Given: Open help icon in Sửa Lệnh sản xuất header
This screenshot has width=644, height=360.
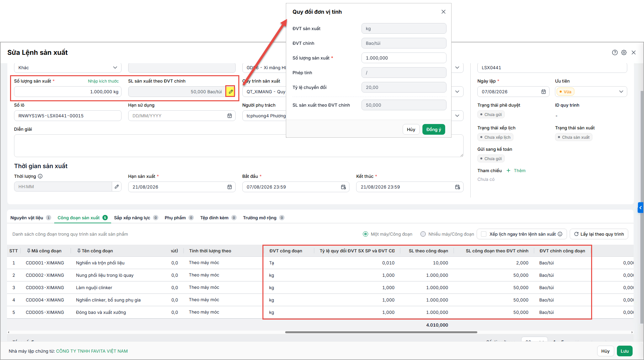Looking at the screenshot, I should click(615, 52).
